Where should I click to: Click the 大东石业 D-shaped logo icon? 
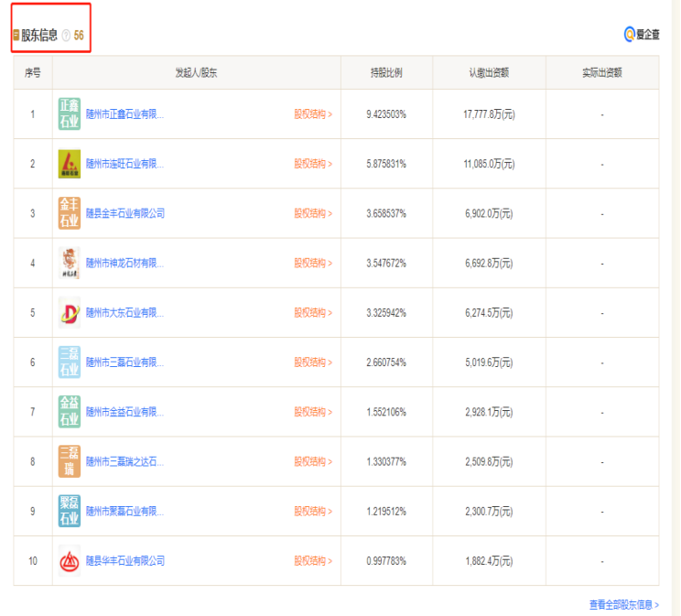click(70, 312)
